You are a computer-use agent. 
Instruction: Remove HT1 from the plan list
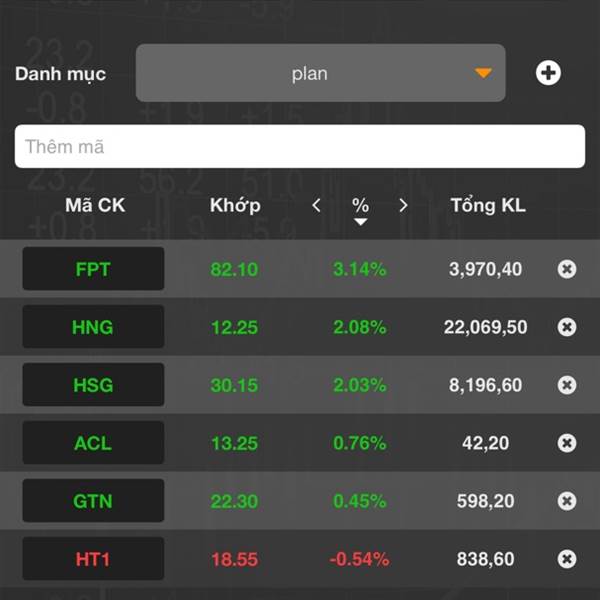tap(567, 559)
